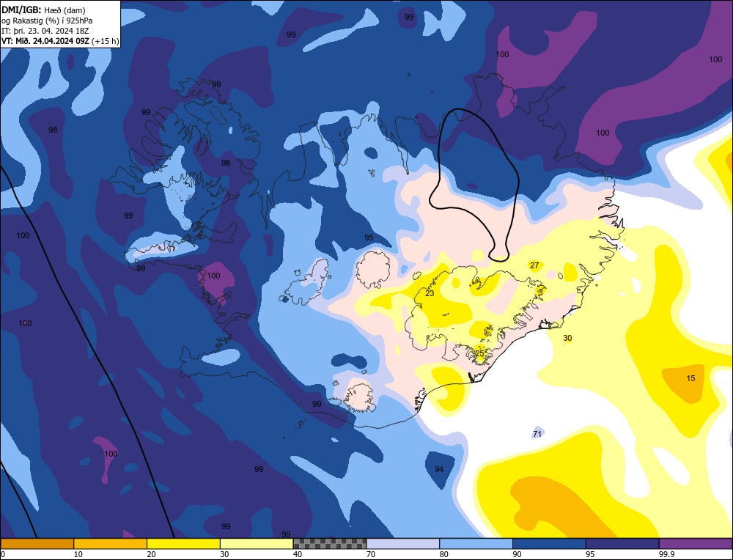
Task: Click the map value '95' in central Iceland
Action: (x=369, y=237)
